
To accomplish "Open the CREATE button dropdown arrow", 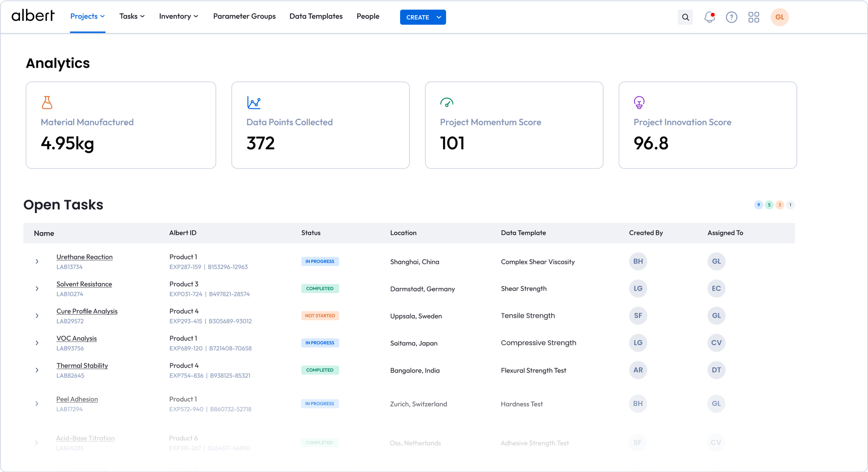I will [439, 17].
